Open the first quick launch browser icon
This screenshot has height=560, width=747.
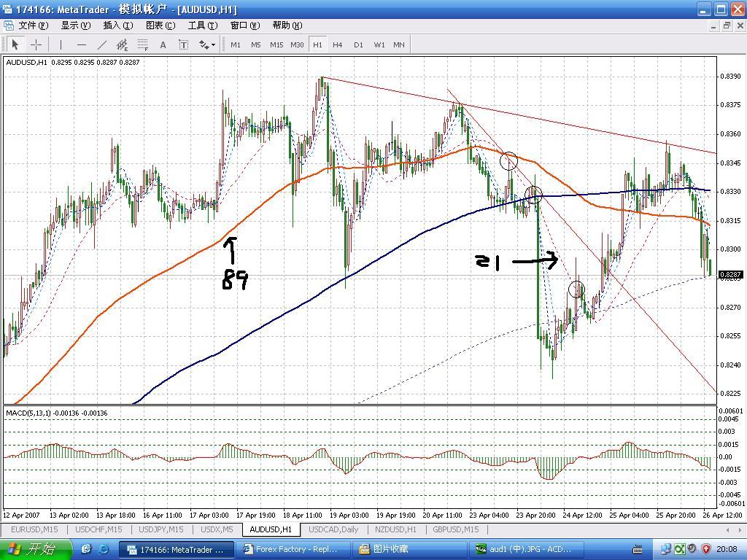coord(87,549)
